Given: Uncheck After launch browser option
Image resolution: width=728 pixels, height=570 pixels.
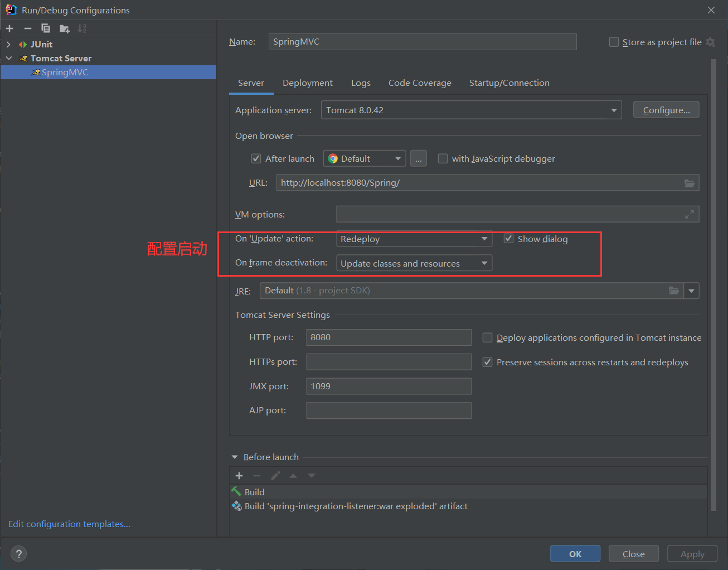Looking at the screenshot, I should point(256,158).
